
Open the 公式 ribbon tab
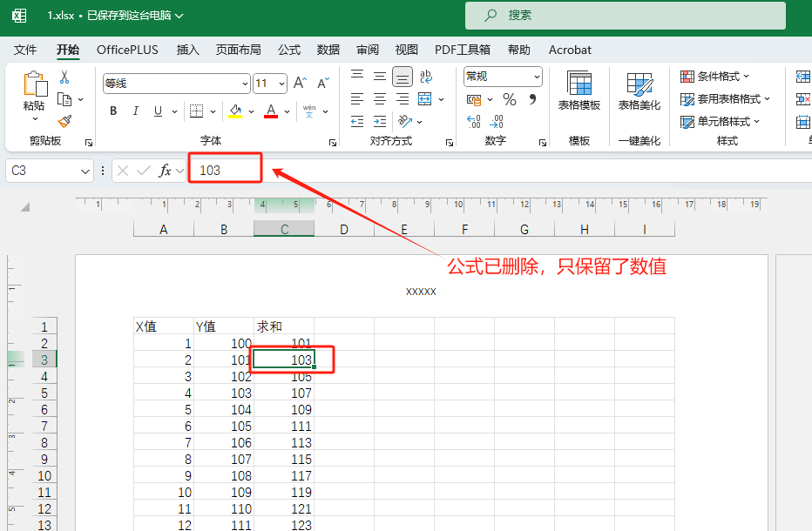(x=289, y=50)
